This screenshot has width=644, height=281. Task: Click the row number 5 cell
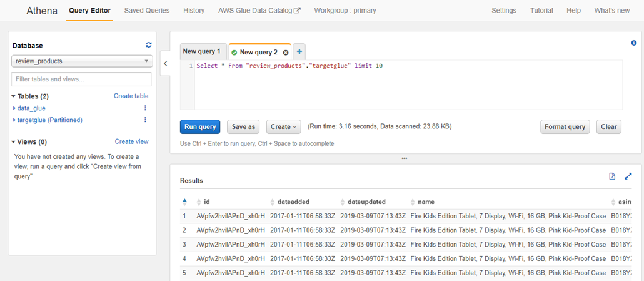pyautogui.click(x=184, y=273)
